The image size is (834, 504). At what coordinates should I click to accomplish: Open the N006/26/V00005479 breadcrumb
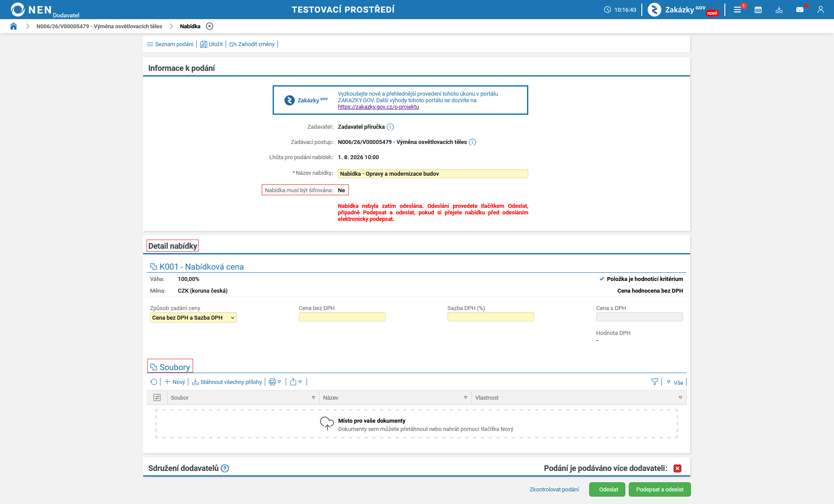point(99,26)
